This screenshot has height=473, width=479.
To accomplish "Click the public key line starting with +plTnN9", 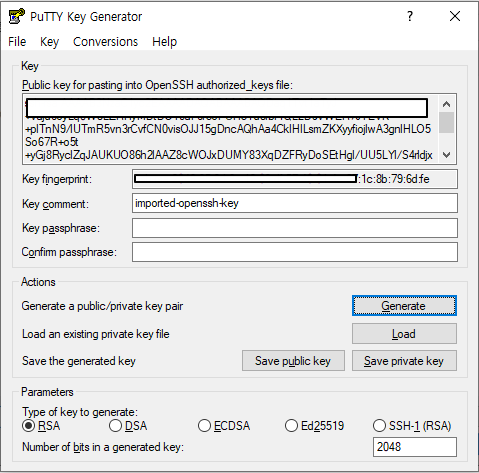I will pyautogui.click(x=228, y=129).
